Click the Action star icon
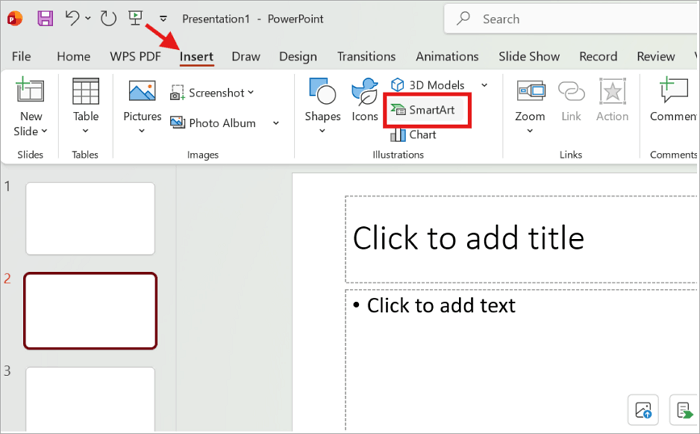 click(x=612, y=91)
